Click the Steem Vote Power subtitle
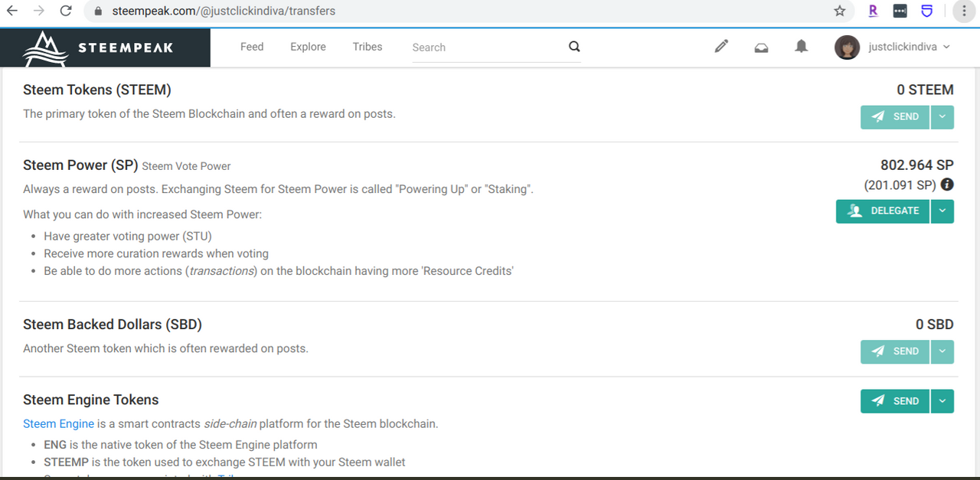Viewport: 980px width, 480px height. pyautogui.click(x=186, y=166)
